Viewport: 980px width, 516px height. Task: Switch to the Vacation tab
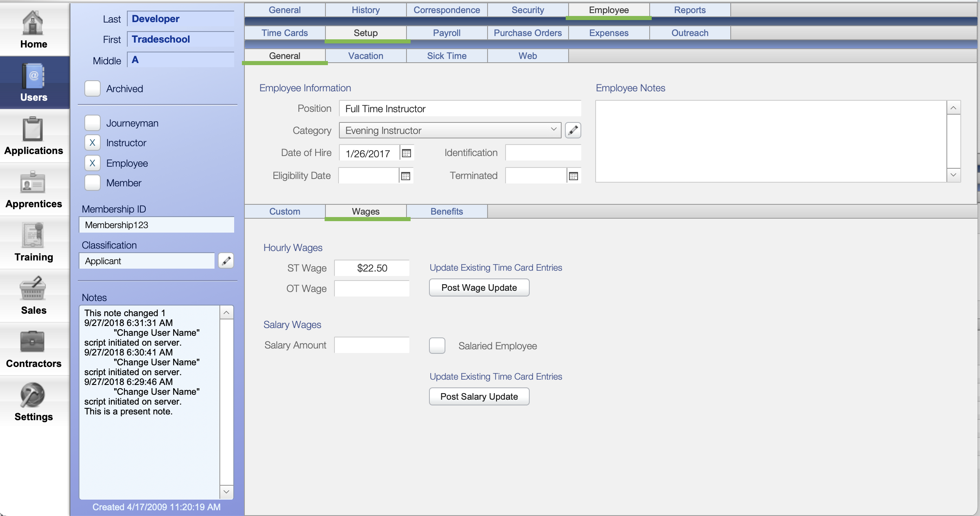(366, 56)
